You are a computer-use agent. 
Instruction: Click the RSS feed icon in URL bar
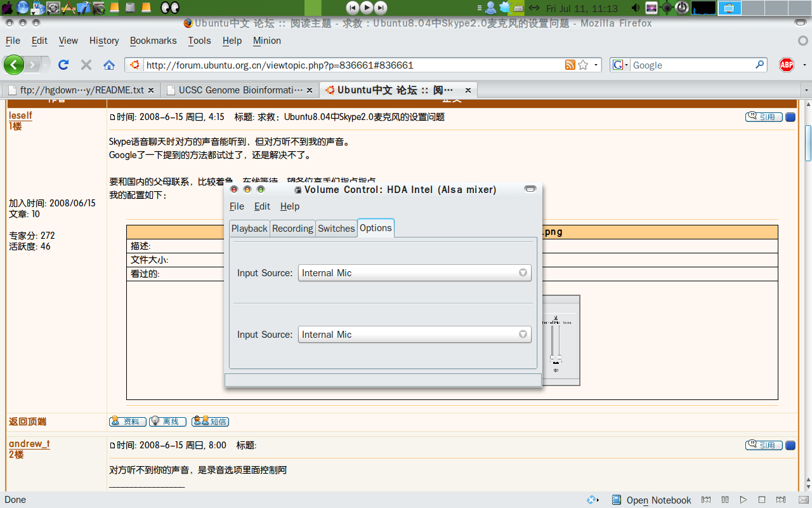(x=570, y=65)
